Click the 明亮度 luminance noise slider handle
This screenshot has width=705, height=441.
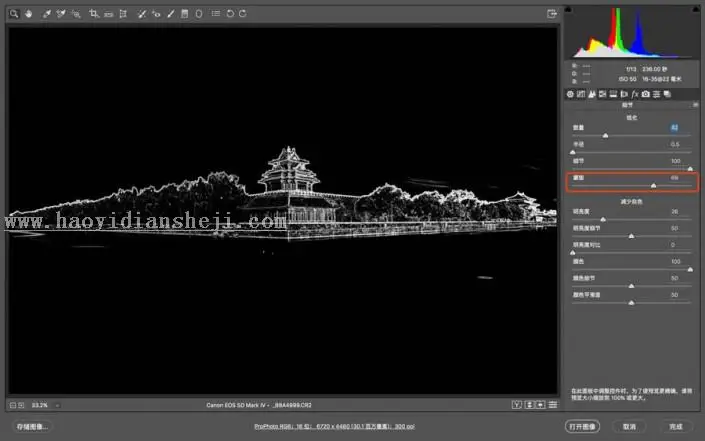click(x=603, y=219)
